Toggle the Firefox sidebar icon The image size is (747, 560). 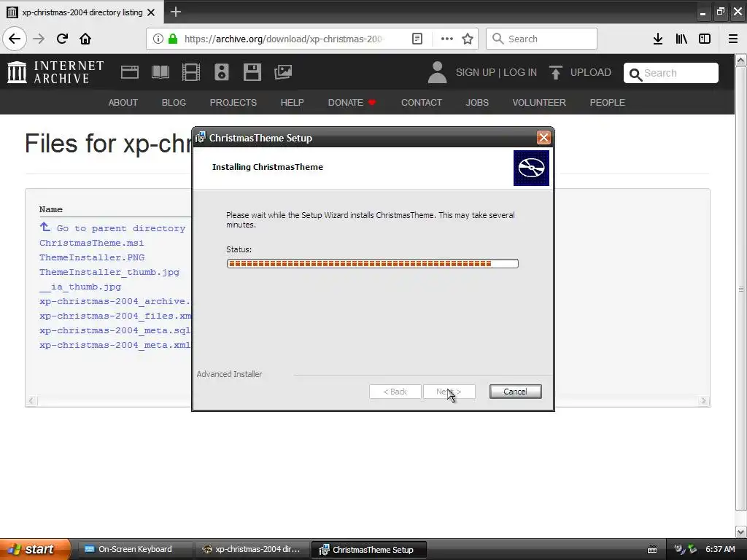coord(705,39)
